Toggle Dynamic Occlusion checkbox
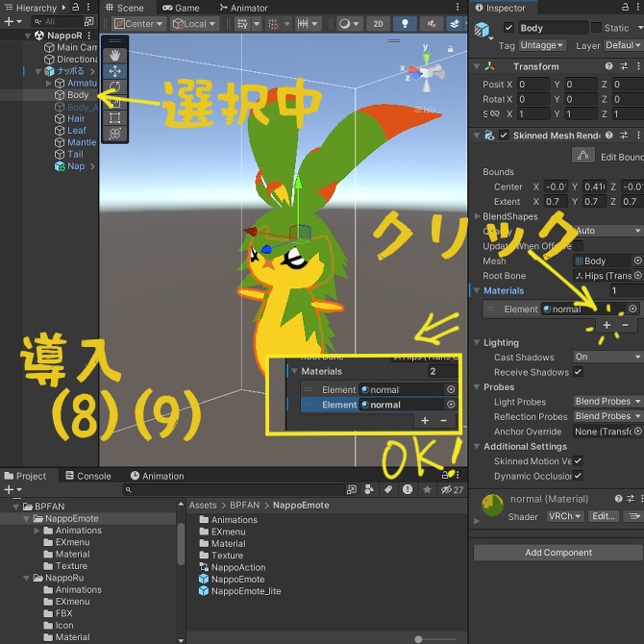644x644 pixels. click(578, 476)
